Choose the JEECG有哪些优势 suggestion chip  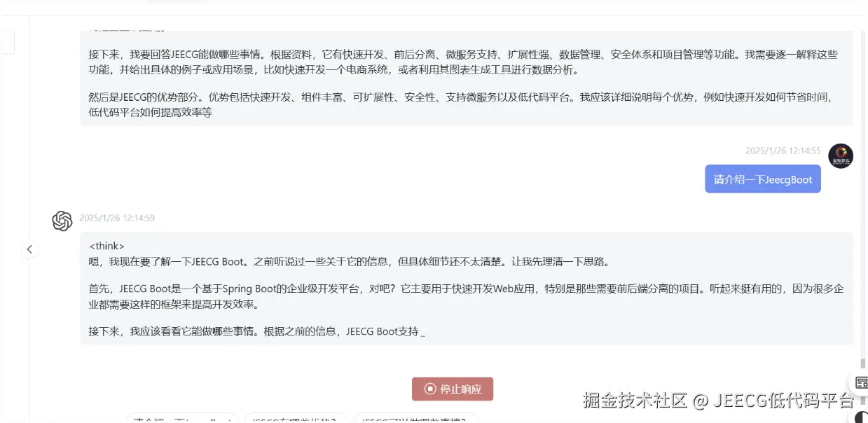point(294,419)
